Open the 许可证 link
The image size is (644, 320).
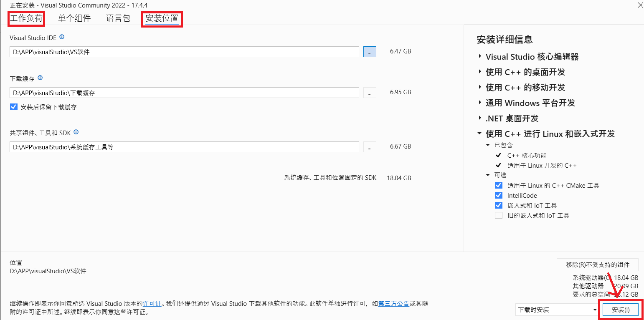click(x=152, y=304)
